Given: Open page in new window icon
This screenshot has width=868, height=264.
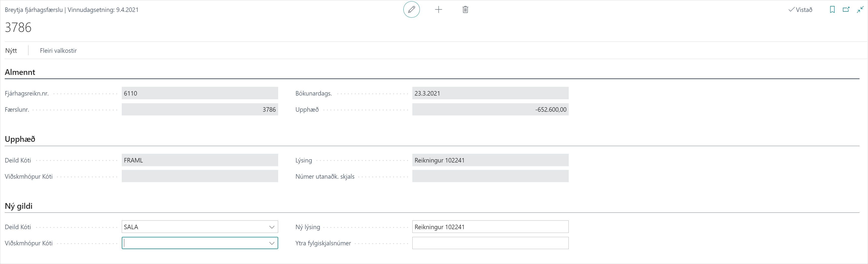Looking at the screenshot, I should [x=846, y=9].
